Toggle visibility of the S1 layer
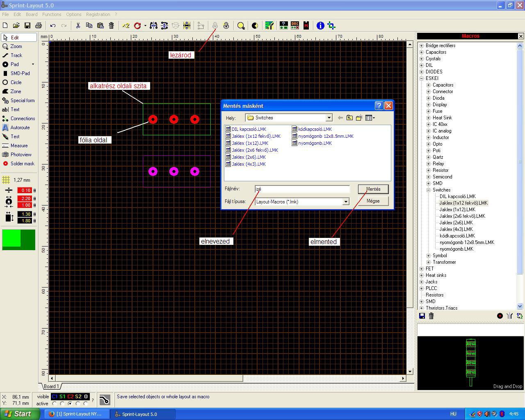Image resolution: width=525 pixels, height=420 pixels. point(62,397)
